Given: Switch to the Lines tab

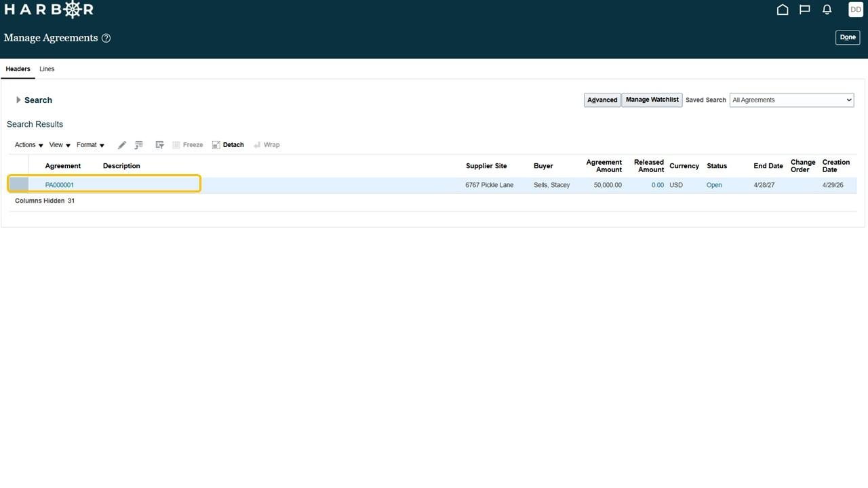Looking at the screenshot, I should coord(47,69).
